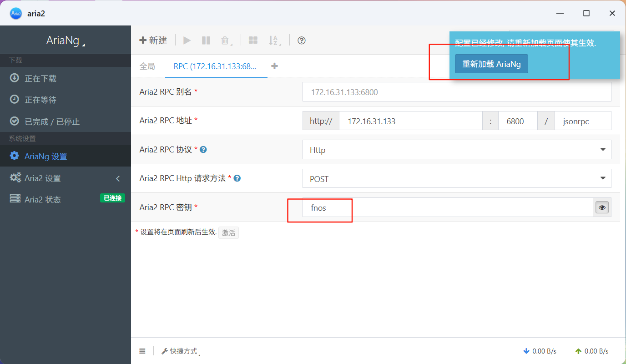Click the 快捷方式 wrench icon

[165, 351]
